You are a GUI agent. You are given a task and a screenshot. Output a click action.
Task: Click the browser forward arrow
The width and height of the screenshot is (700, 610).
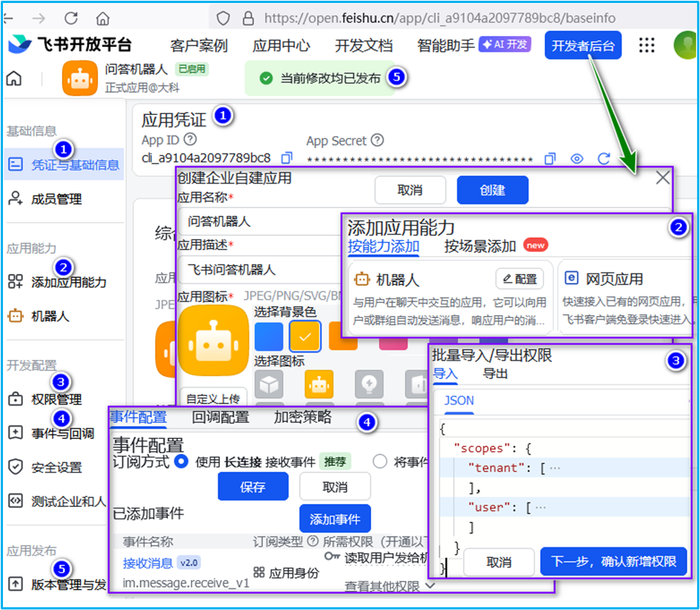(39, 19)
